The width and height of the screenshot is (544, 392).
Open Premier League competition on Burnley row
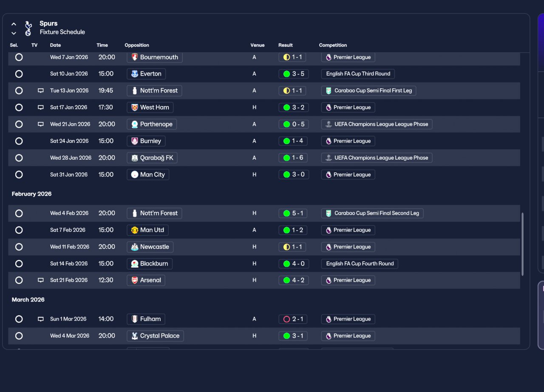coord(348,141)
